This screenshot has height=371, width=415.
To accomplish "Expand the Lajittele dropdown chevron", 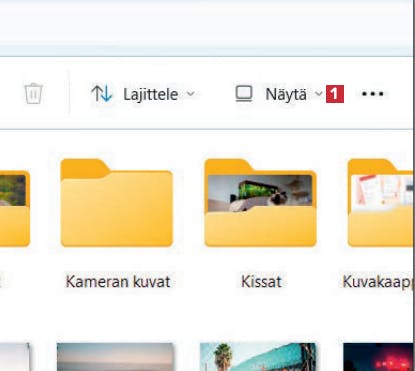I will click(x=191, y=94).
